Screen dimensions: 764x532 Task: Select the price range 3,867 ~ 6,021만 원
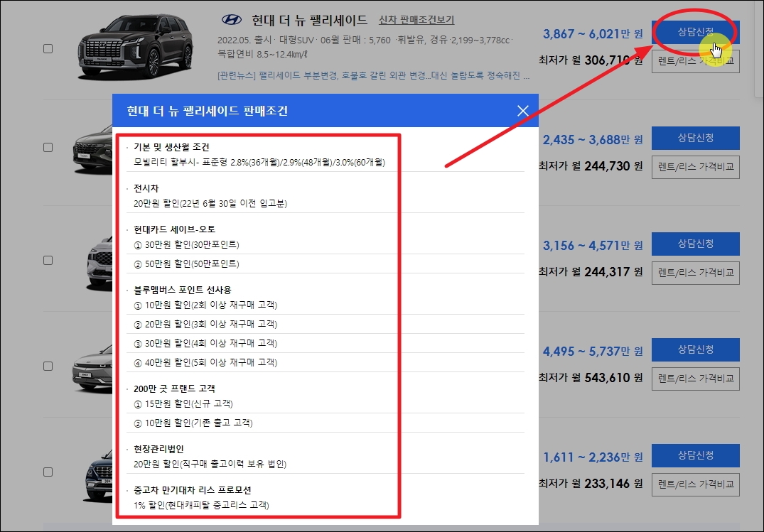pyautogui.click(x=593, y=34)
